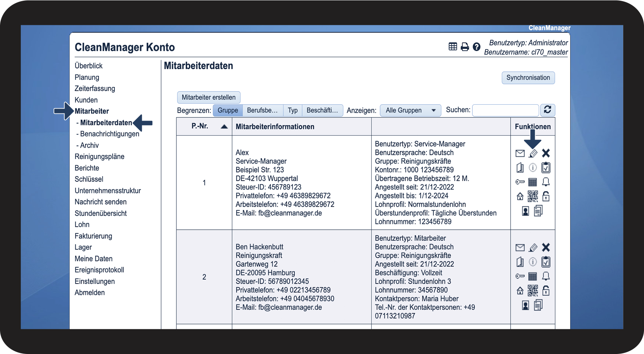The width and height of the screenshot is (644, 354).
Task: Select Archiv under Mitarbeiter menu
Action: (89, 145)
